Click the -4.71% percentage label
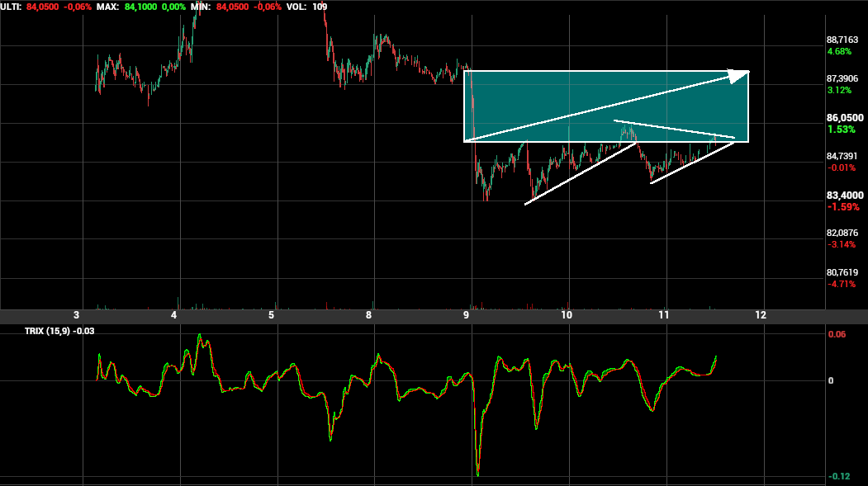 pos(842,284)
